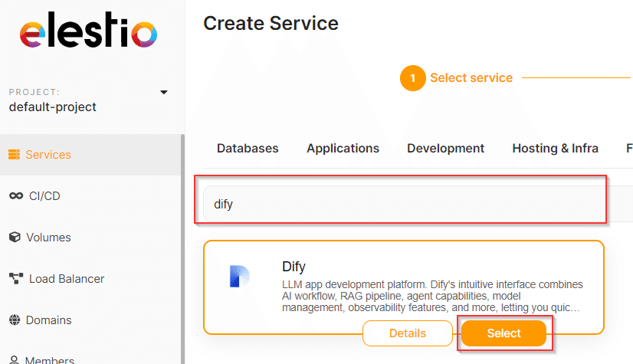This screenshot has width=633, height=364.
Task: Click the Load Balancer network icon
Action: coord(16,278)
